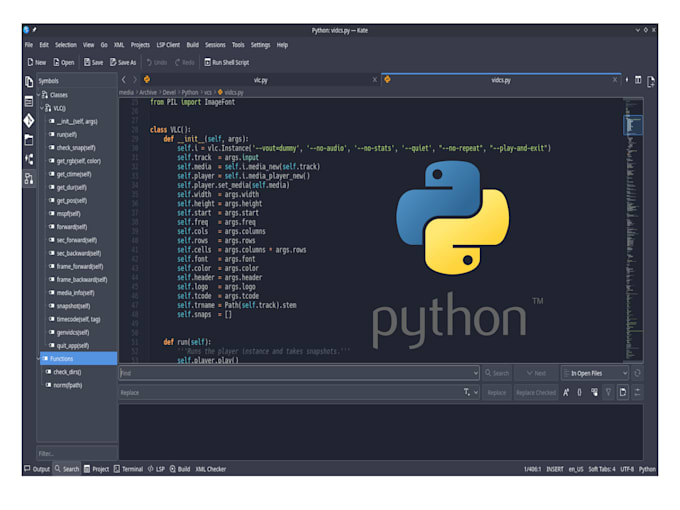Click the split view icon
The width and height of the screenshot is (680, 510).
tap(638, 79)
